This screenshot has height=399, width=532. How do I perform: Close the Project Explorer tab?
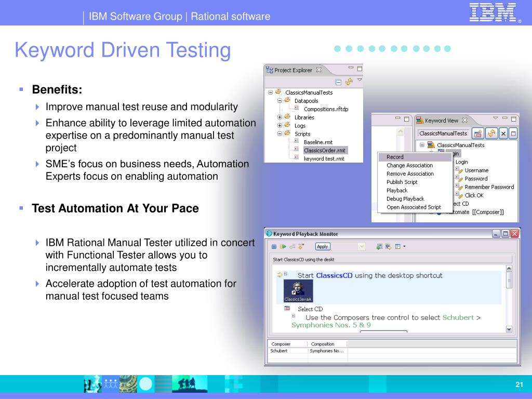(318, 70)
